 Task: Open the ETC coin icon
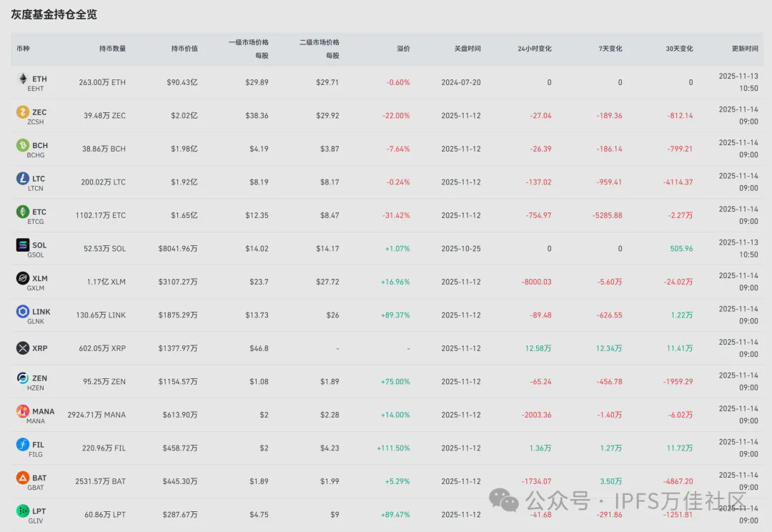[23, 212]
